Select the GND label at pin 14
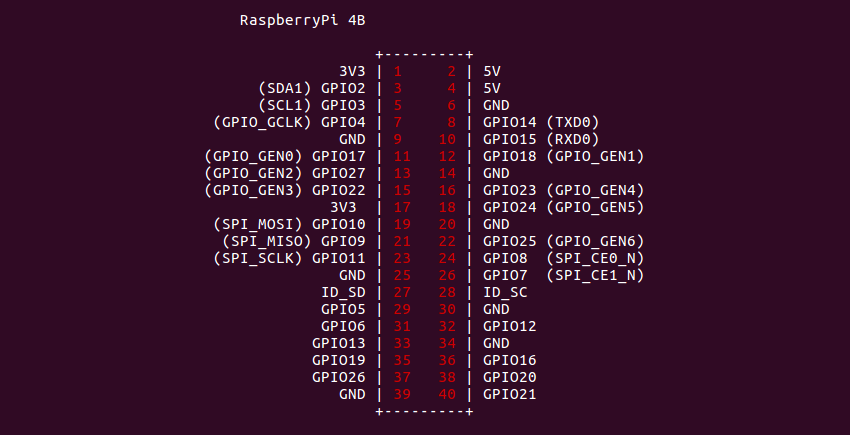Image resolution: width=850 pixels, height=435 pixels. click(496, 174)
